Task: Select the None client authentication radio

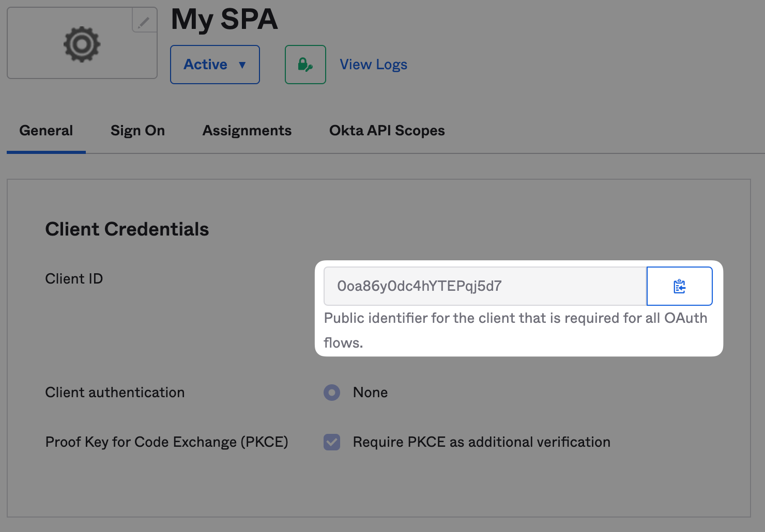Action: click(332, 393)
